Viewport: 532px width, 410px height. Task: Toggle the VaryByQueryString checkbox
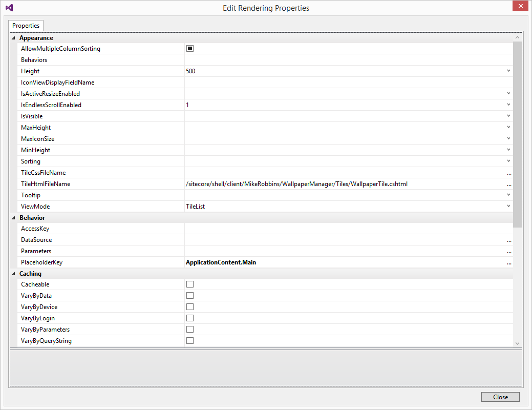click(x=190, y=340)
